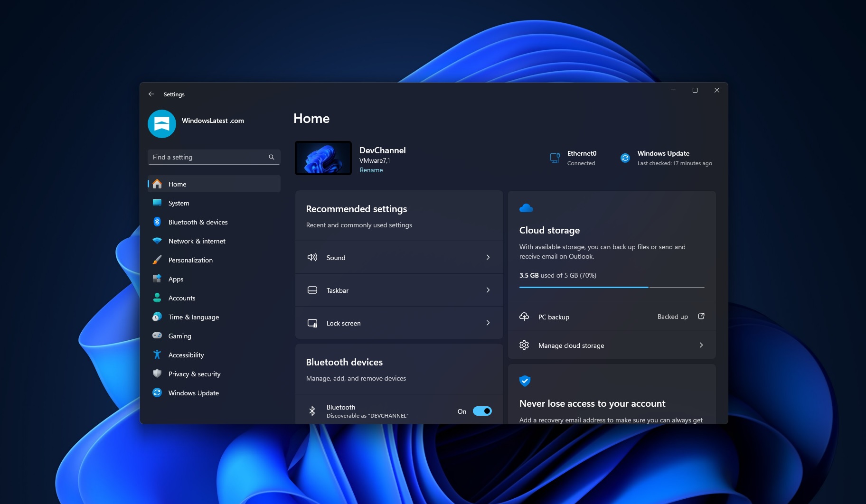The width and height of the screenshot is (866, 504).
Task: Click the 3.5 GB used of 5 GB text
Action: tap(558, 275)
